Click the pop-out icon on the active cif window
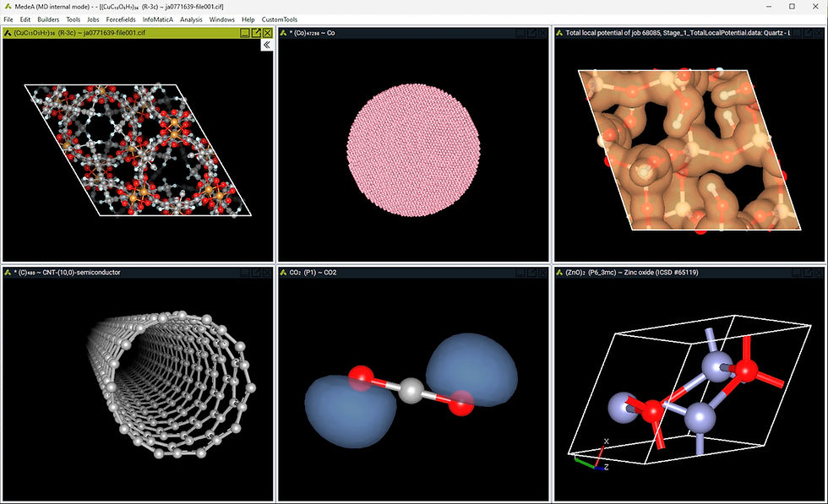The image size is (828, 504). click(x=257, y=32)
